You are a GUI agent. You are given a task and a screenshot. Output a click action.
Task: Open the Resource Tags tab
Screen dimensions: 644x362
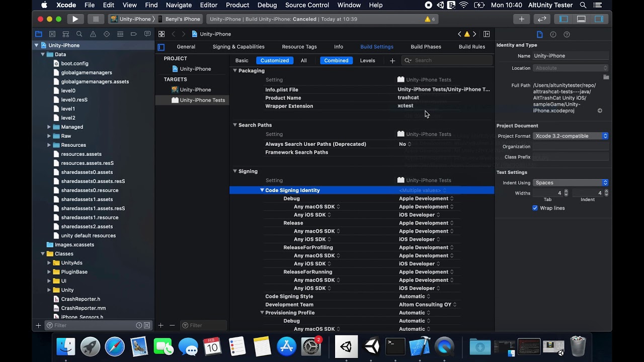[299, 47]
